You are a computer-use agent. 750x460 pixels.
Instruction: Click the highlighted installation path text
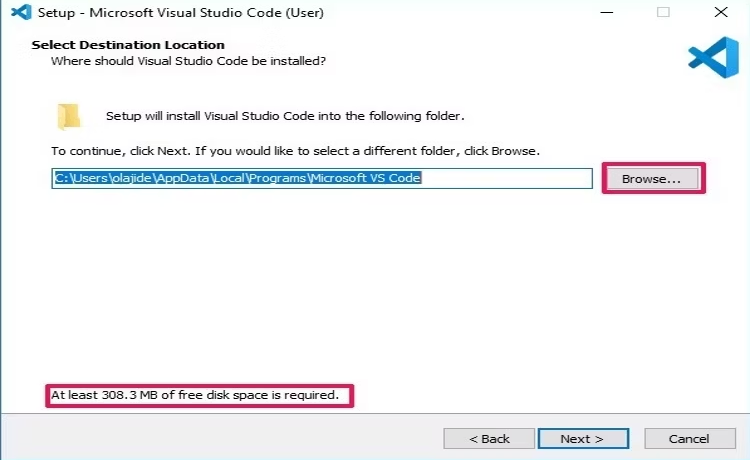238,178
